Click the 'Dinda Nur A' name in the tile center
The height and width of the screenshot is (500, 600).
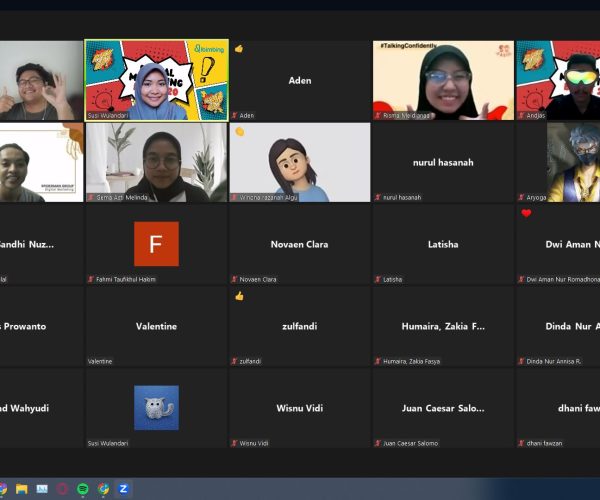[573, 326]
